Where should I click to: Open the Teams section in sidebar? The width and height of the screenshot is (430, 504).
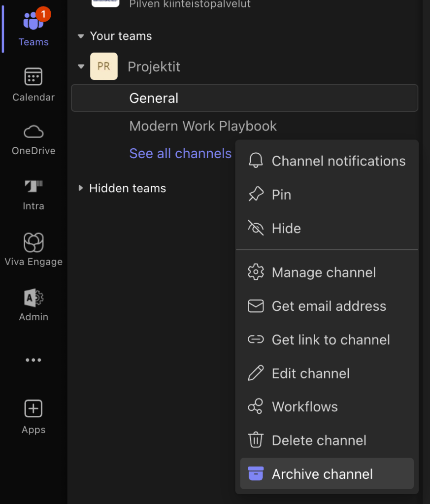click(x=33, y=29)
